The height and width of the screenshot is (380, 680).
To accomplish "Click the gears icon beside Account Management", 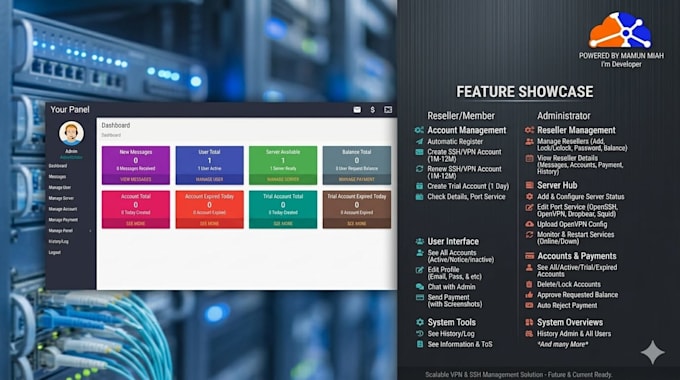I will click(419, 130).
